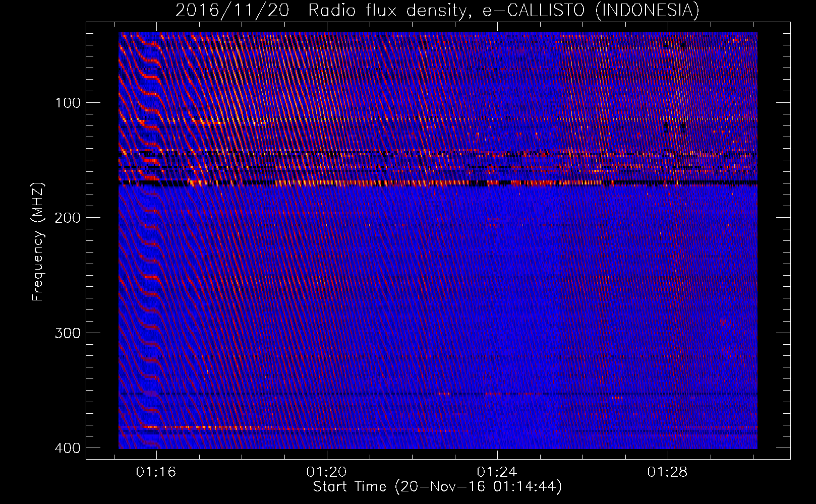Click the 400 frequency tick label
The image size is (816, 504).
click(x=68, y=448)
